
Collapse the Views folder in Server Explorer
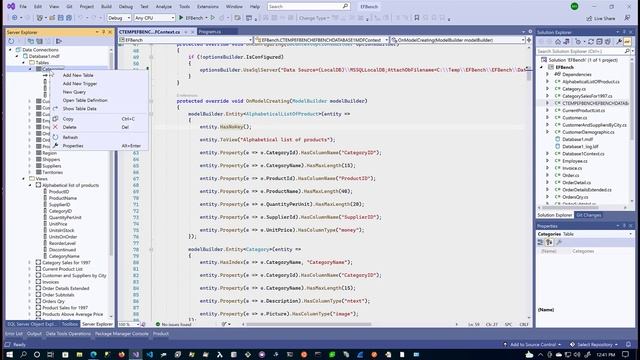click(x=24, y=179)
